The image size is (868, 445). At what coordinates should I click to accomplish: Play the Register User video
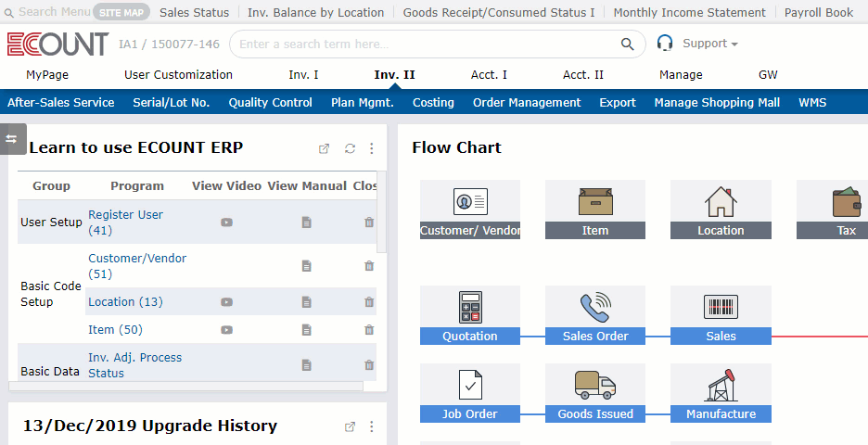[x=226, y=222]
